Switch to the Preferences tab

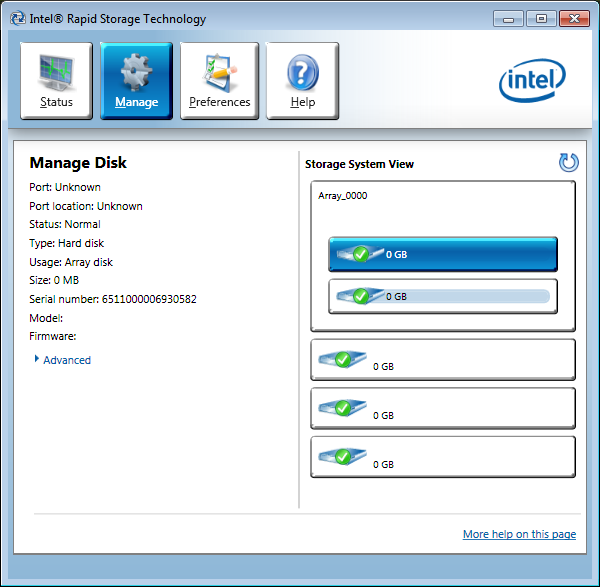click(x=219, y=81)
